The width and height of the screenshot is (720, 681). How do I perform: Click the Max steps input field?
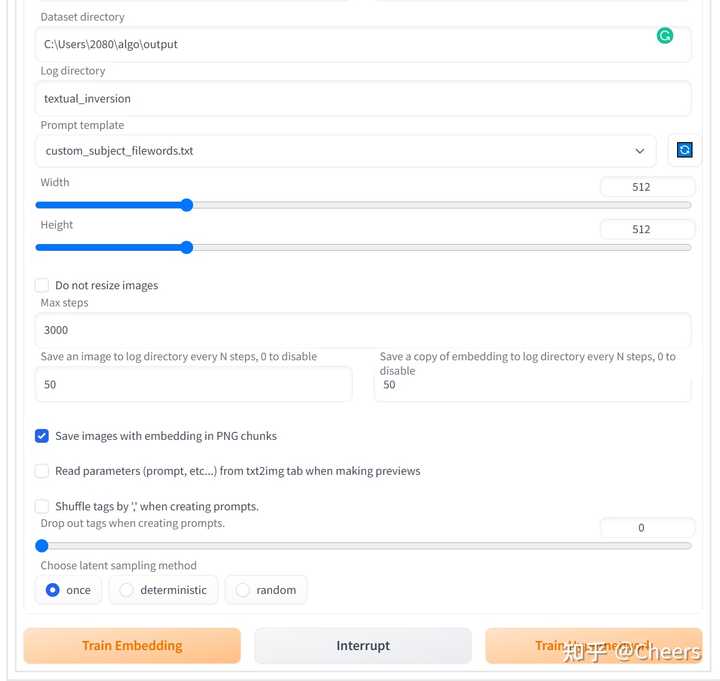(362, 329)
